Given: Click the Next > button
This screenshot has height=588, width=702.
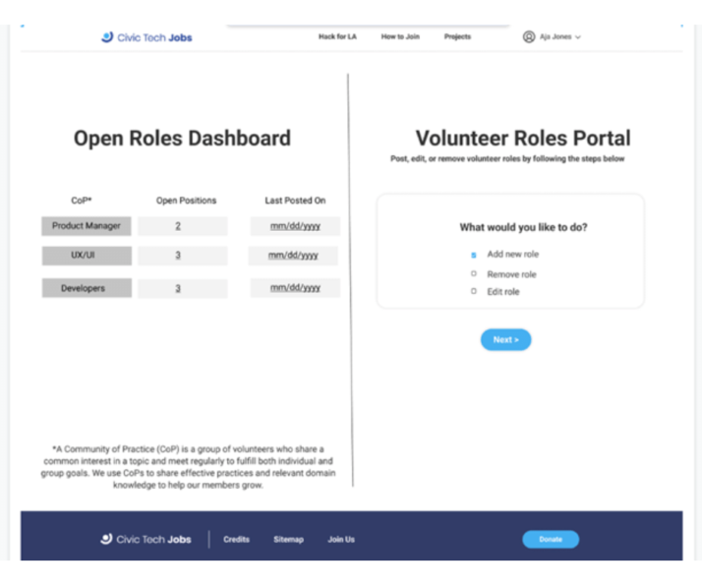Looking at the screenshot, I should [x=506, y=340].
